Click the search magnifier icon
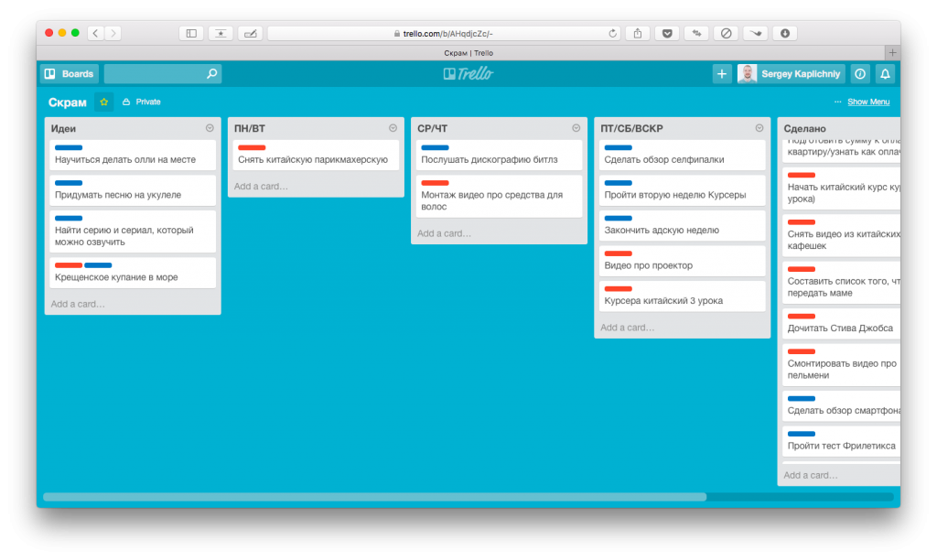Image resolution: width=937 pixels, height=560 pixels. [x=211, y=73]
